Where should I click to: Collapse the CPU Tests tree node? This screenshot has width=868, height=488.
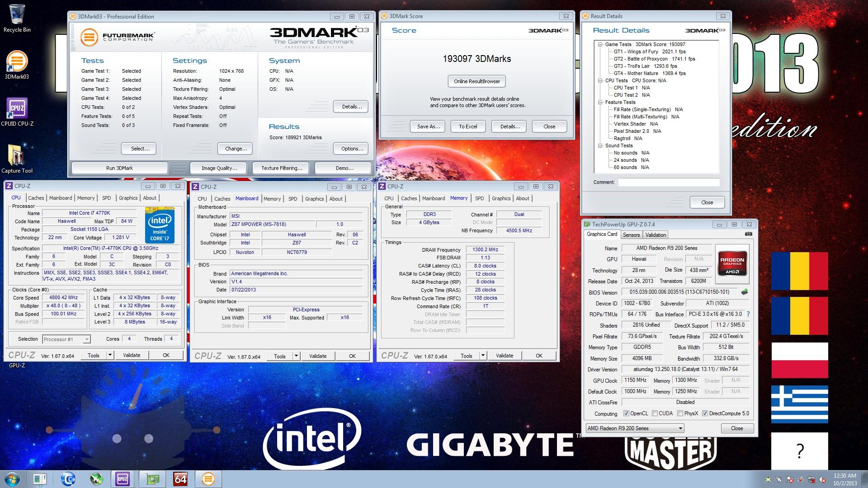600,80
